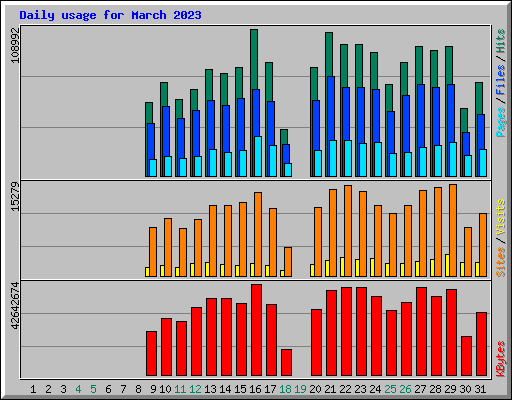
Task: Click the red KBytes bar for day 16
Action: point(256,330)
